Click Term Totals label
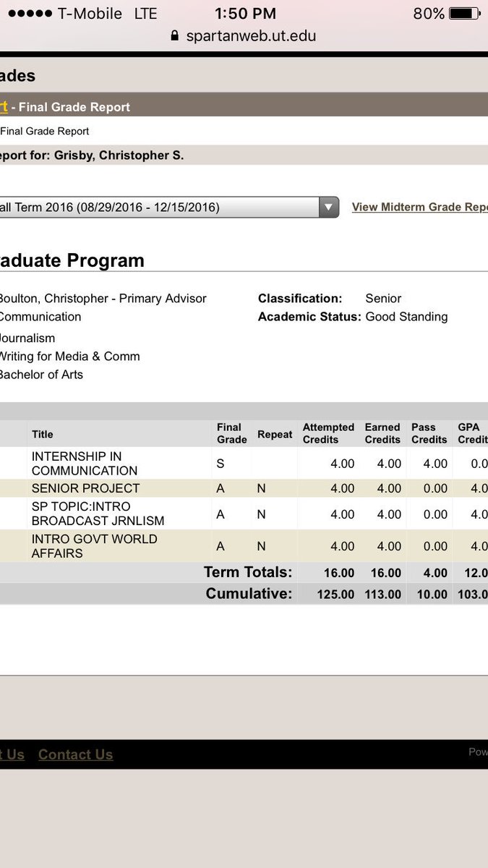The image size is (488, 868). click(x=248, y=572)
